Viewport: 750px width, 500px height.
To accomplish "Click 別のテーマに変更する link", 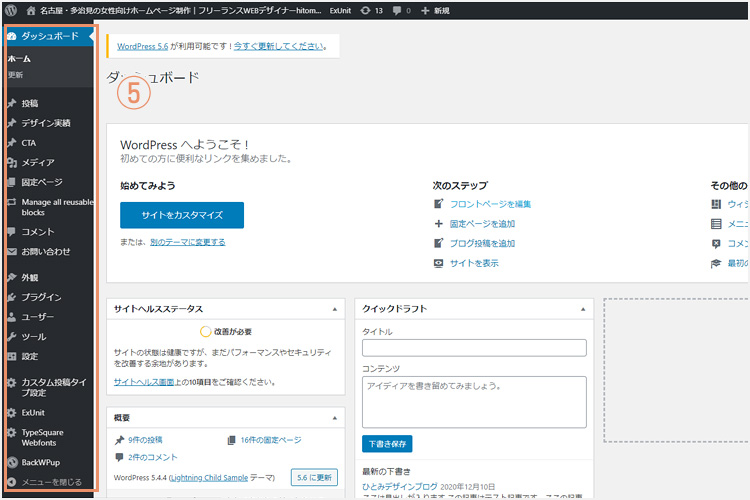I will (x=188, y=242).
